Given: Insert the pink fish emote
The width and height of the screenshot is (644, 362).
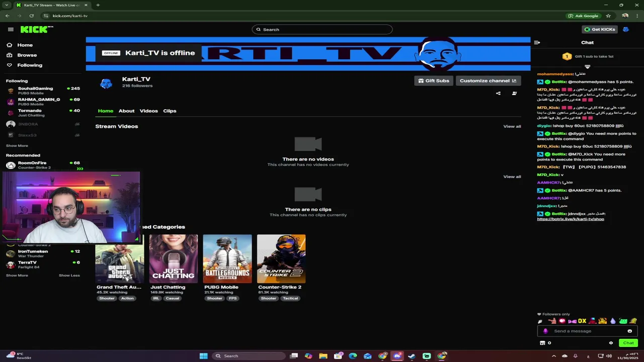Looking at the screenshot, I should point(572,321).
